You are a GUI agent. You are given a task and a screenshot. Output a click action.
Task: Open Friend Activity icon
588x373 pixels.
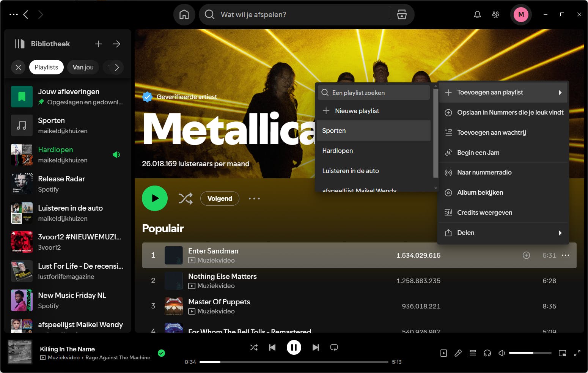pyautogui.click(x=495, y=15)
